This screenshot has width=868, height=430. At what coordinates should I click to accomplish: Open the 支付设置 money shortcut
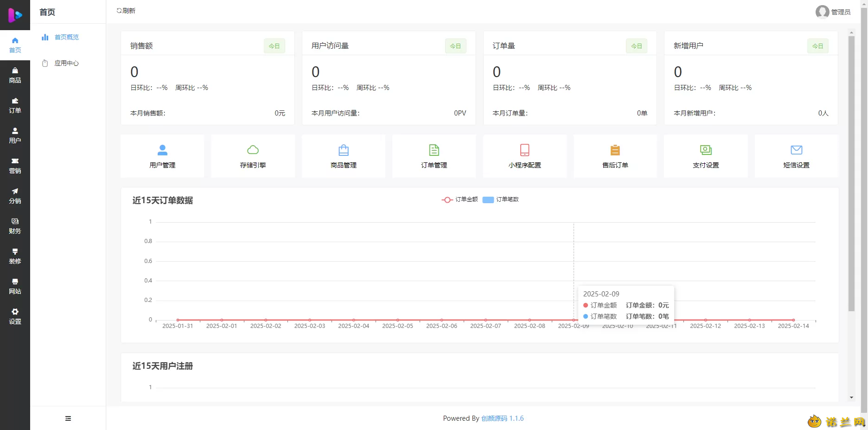[706, 156]
